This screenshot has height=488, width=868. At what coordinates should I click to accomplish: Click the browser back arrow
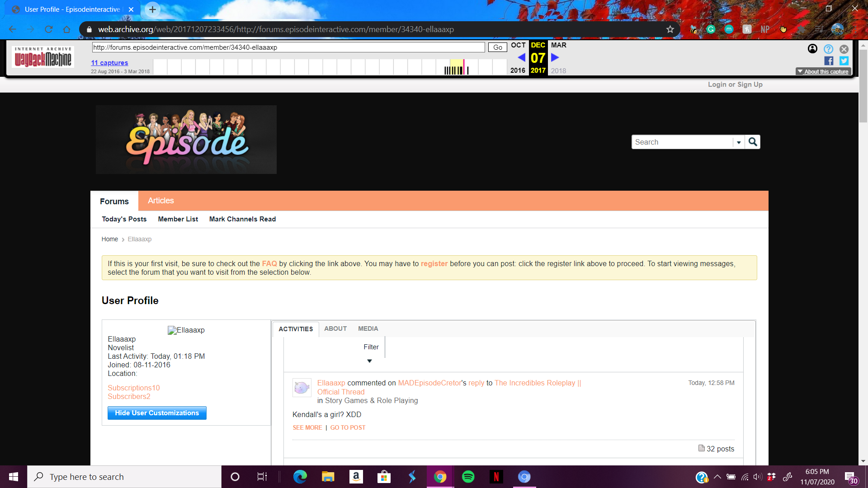13,29
